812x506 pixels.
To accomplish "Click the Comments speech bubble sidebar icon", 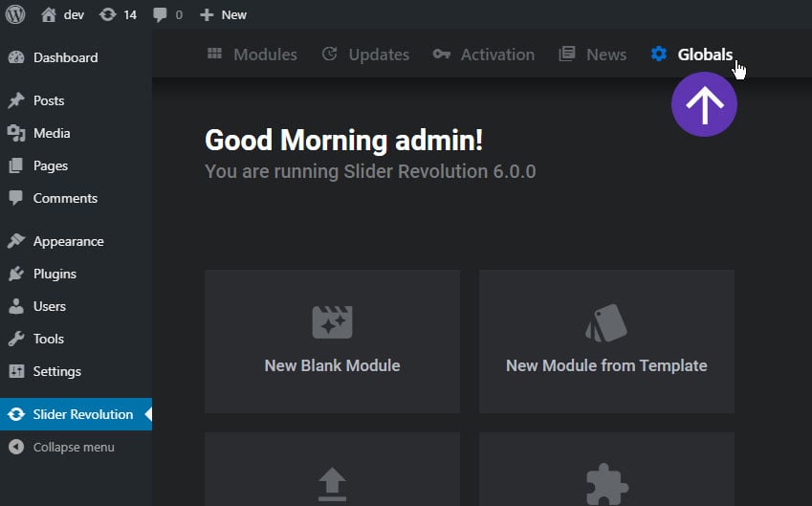I will tap(16, 198).
